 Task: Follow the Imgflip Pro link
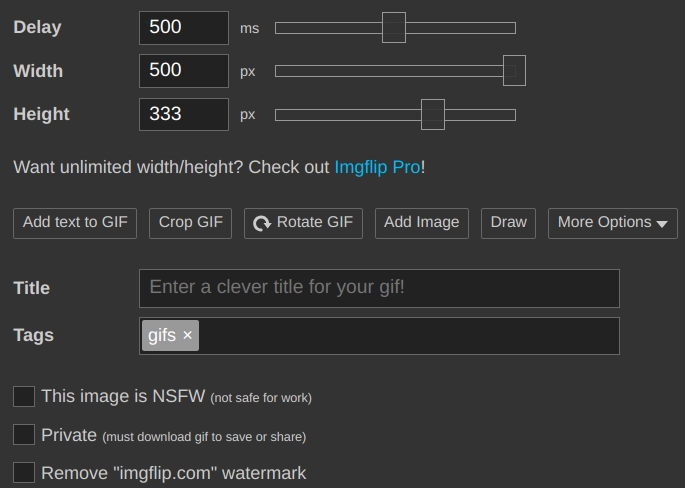[x=377, y=167]
